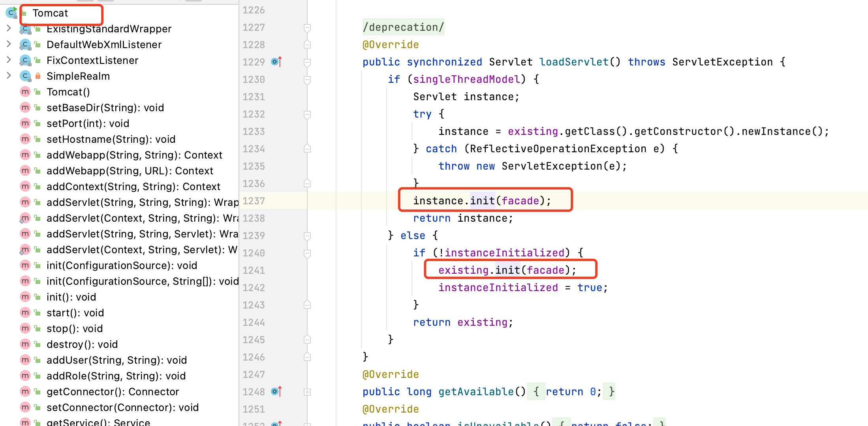
Task: Click the loadServlet method name in code
Action: coord(574,62)
